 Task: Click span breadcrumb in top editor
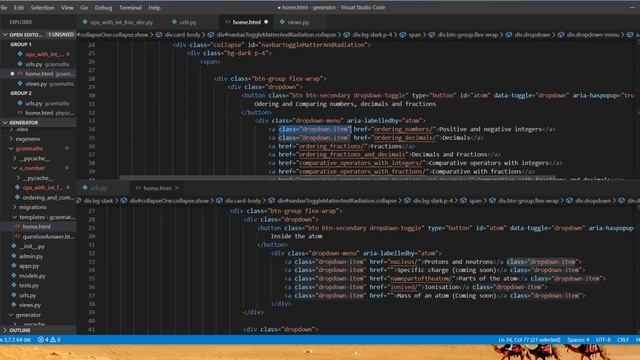(x=415, y=35)
